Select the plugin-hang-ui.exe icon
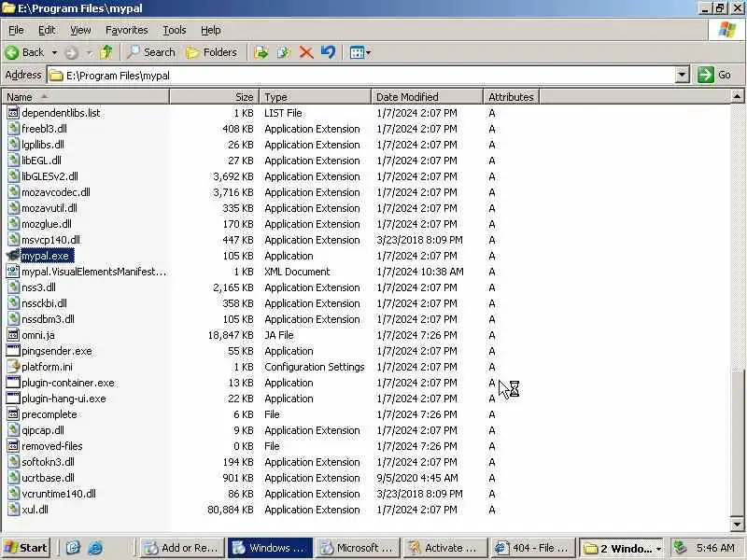This screenshot has width=747, height=560. tap(13, 399)
